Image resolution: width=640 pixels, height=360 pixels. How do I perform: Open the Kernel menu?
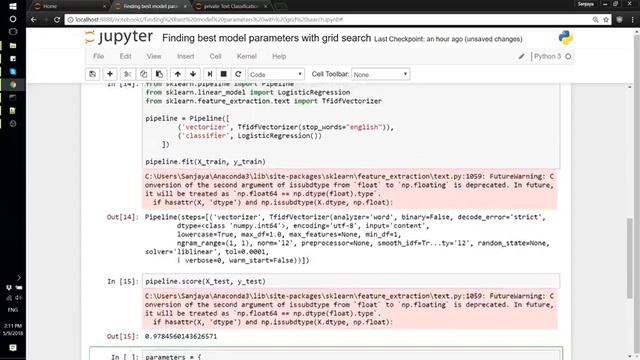(247, 56)
